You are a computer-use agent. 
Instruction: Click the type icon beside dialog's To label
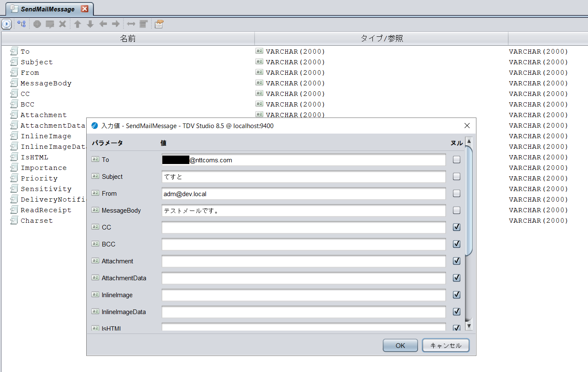click(x=95, y=159)
